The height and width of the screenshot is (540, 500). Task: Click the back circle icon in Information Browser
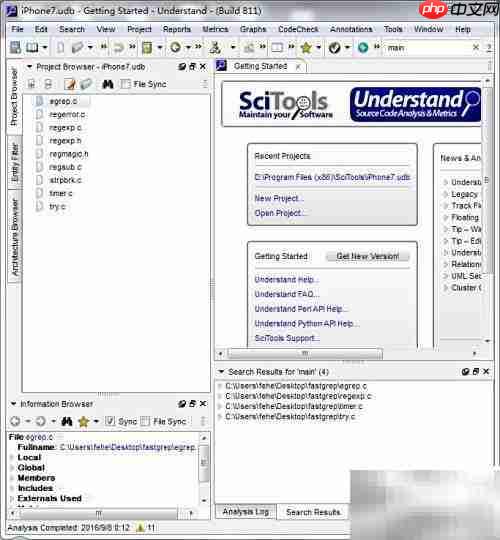point(15,421)
